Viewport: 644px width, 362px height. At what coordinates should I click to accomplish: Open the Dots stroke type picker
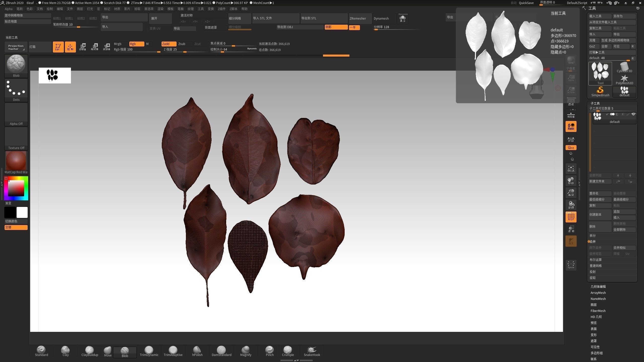pyautogui.click(x=16, y=90)
